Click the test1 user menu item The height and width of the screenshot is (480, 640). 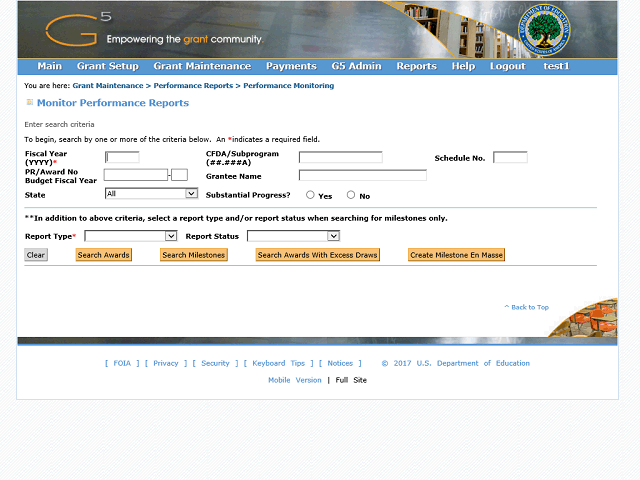point(556,66)
